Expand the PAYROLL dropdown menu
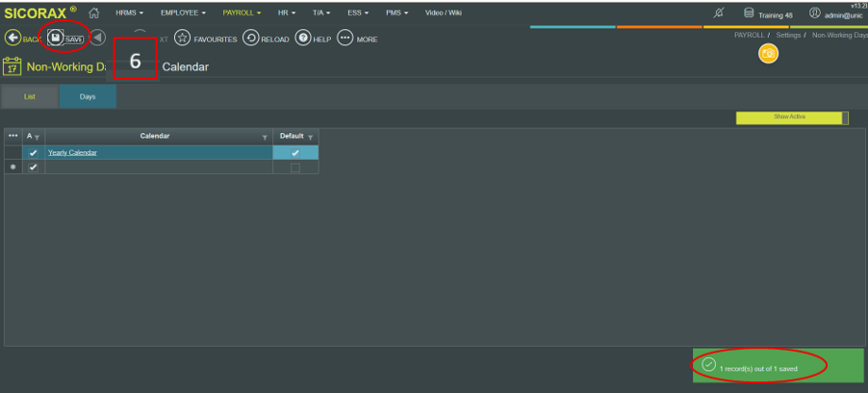Screen dimensions: 868x393 coord(242,13)
